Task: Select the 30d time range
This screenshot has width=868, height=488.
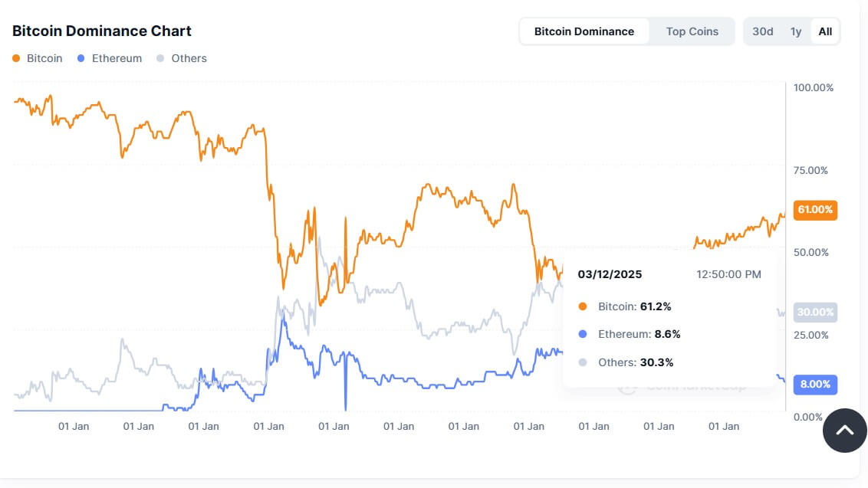Action: click(762, 31)
